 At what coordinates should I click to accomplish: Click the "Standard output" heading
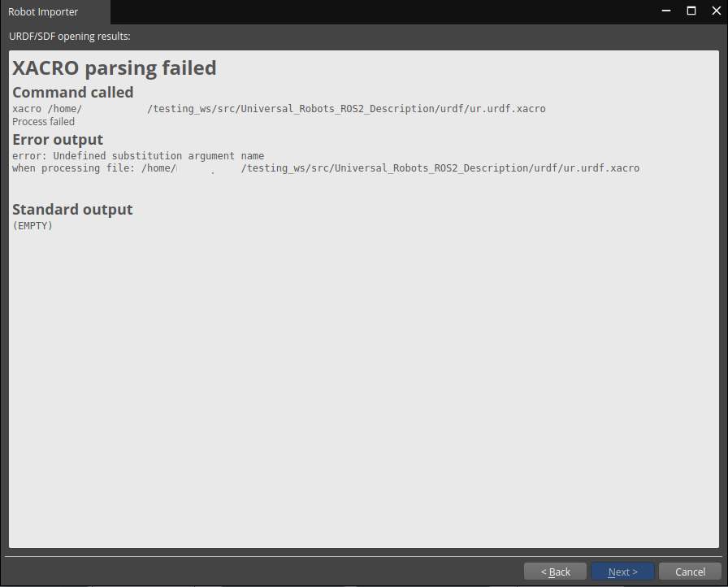(72, 210)
